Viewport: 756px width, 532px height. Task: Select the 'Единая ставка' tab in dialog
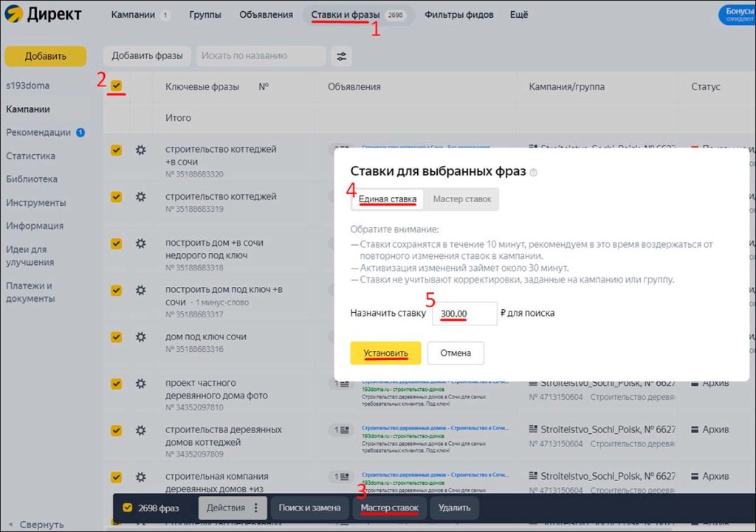coord(387,199)
